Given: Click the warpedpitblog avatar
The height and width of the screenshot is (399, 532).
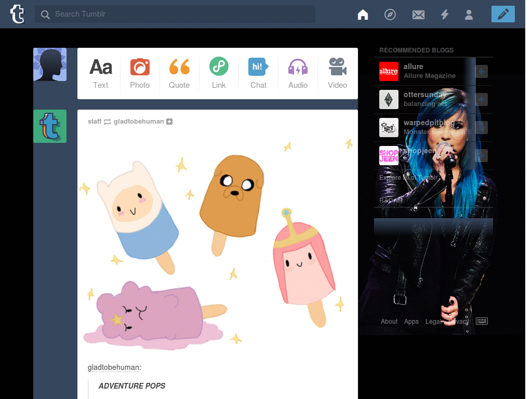Looking at the screenshot, I should pos(389,128).
